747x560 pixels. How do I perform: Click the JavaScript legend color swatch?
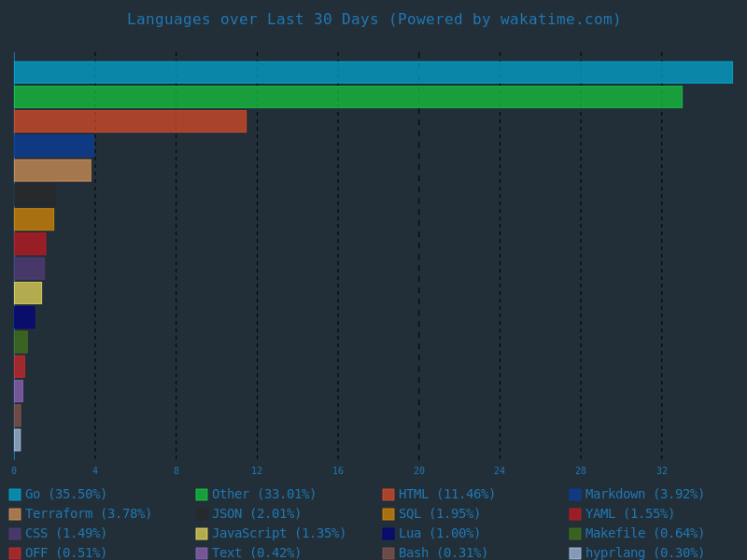[202, 534]
